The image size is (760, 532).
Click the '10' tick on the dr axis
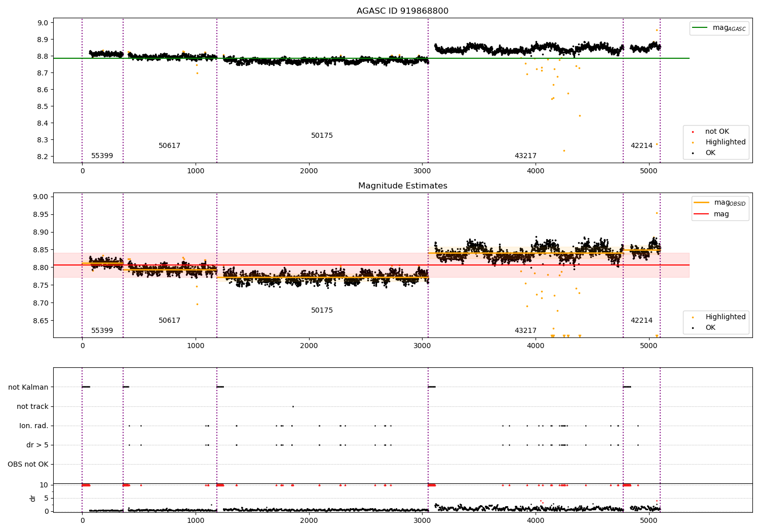coord(44,485)
